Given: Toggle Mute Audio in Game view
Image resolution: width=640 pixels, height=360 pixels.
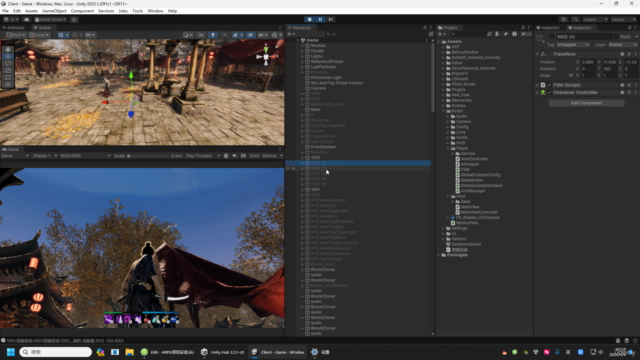Looking at the screenshot, I should click(234, 156).
